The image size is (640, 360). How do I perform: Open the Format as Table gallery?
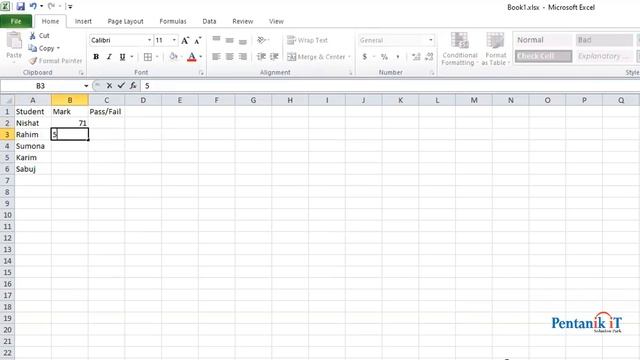pyautogui.click(x=496, y=49)
